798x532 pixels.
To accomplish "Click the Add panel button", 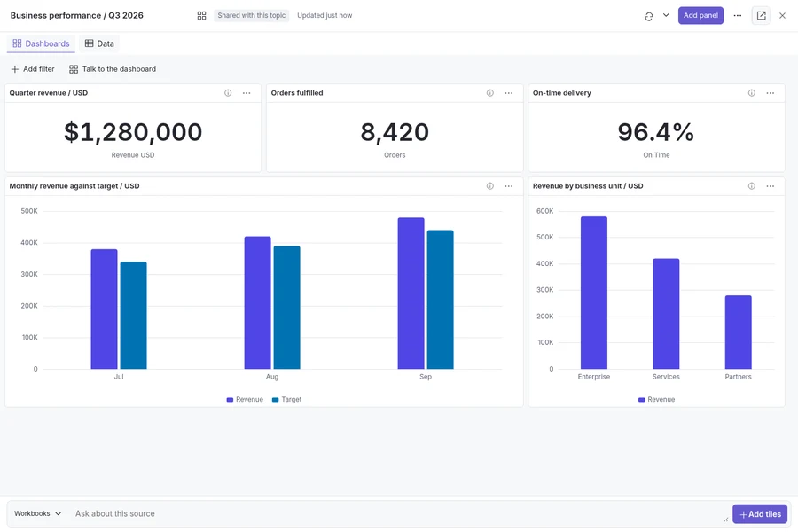I will click(700, 15).
